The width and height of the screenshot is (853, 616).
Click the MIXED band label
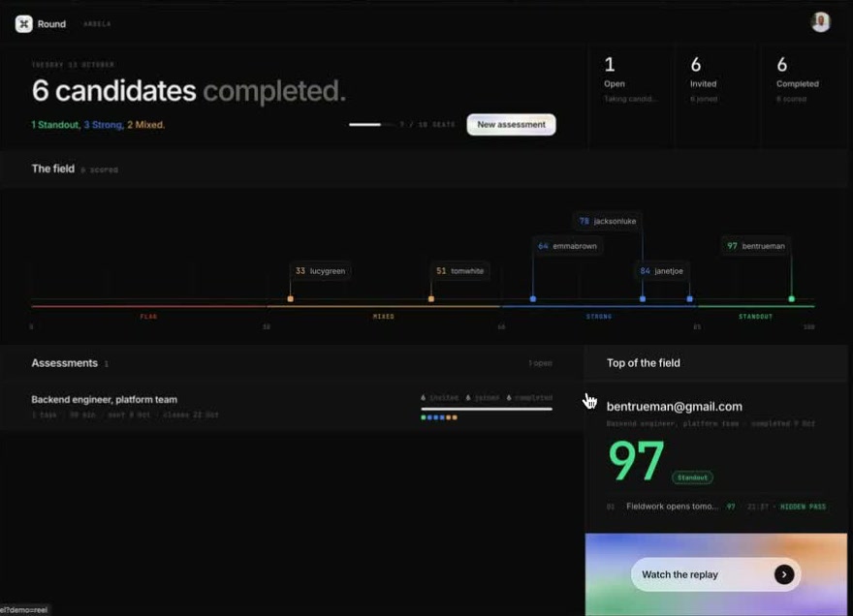click(x=384, y=317)
